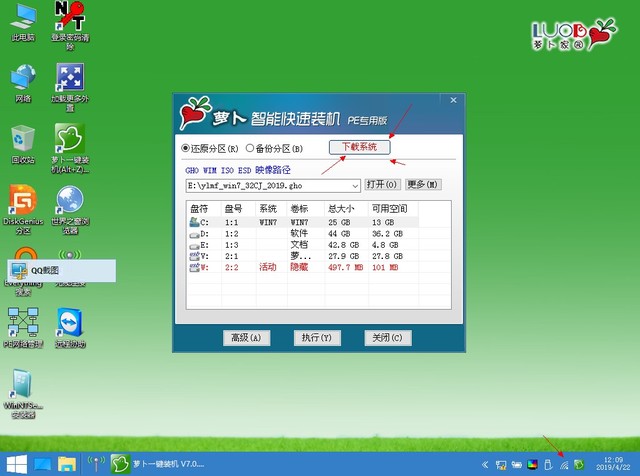Select red partition row W: 隐藏
Screen dimensions: 640x476
pos(303,267)
